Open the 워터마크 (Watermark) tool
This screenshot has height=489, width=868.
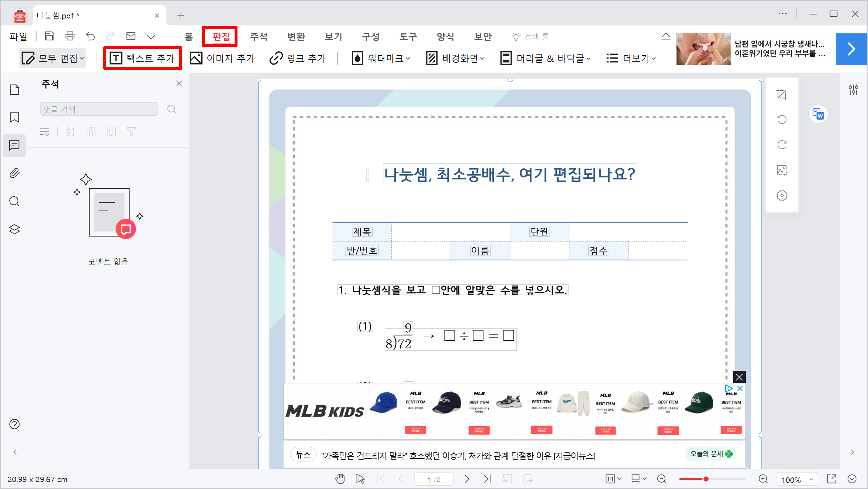380,58
